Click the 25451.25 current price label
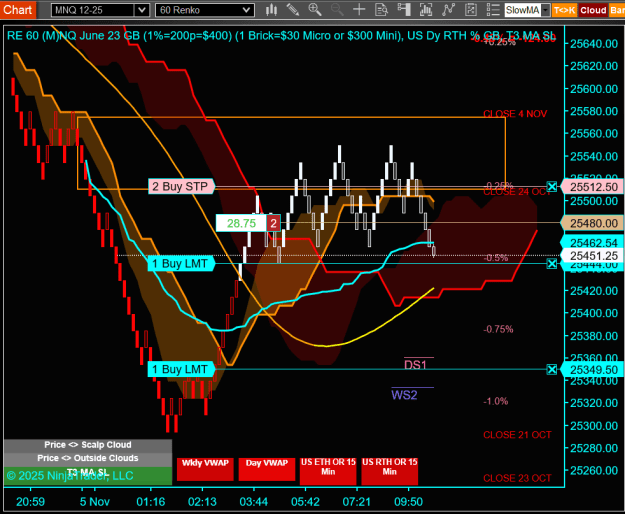 pyautogui.click(x=593, y=256)
